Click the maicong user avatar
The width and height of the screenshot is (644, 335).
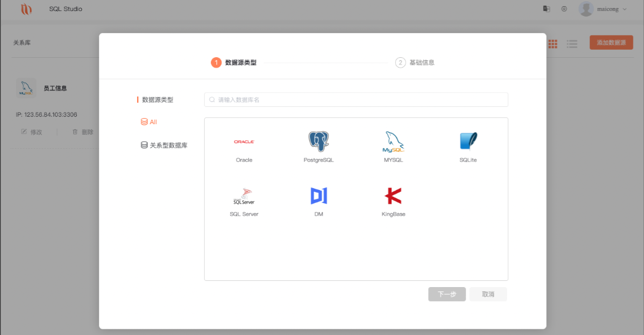pyautogui.click(x=586, y=9)
